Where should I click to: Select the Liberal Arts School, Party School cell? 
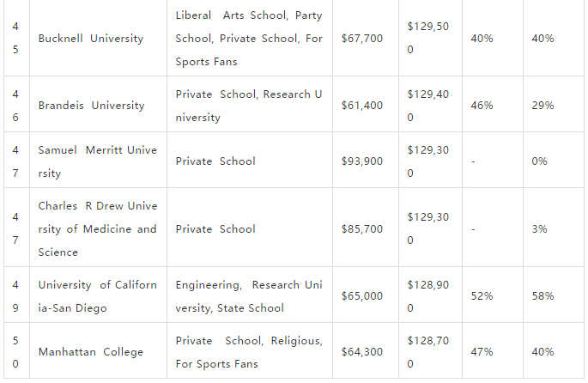click(x=250, y=39)
